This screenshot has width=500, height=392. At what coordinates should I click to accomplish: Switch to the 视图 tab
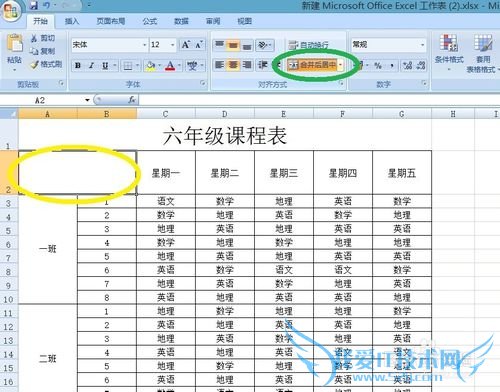244,21
